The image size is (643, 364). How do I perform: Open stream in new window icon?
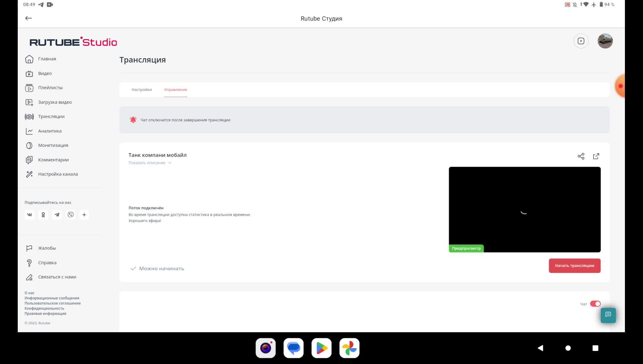pos(596,156)
